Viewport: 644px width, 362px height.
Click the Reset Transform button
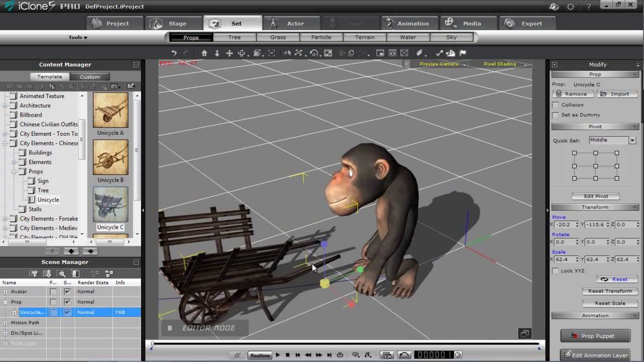point(610,291)
